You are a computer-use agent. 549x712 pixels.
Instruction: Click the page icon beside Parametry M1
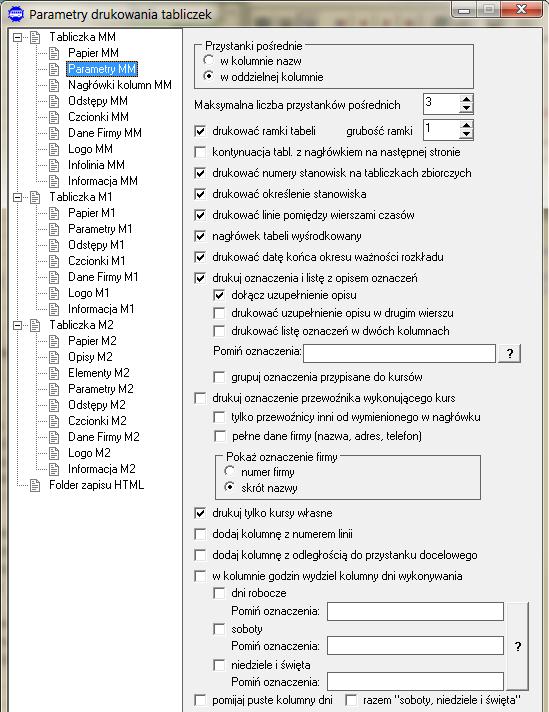tap(54, 229)
